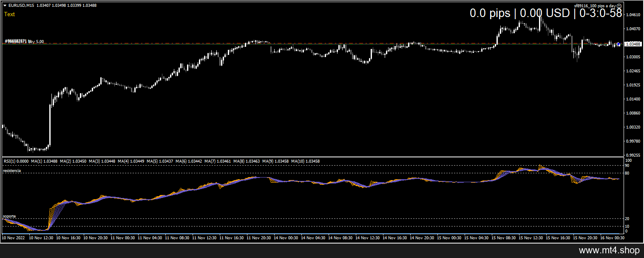
Task: Click the 'MA(3) 1.03448' indicator label
Action: pyautogui.click(x=102, y=161)
